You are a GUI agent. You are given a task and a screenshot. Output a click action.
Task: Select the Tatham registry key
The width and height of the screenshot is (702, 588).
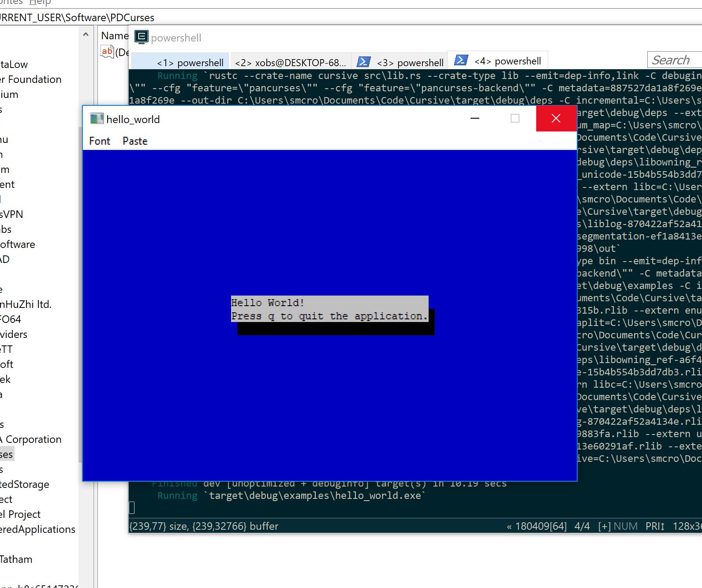[x=16, y=559]
